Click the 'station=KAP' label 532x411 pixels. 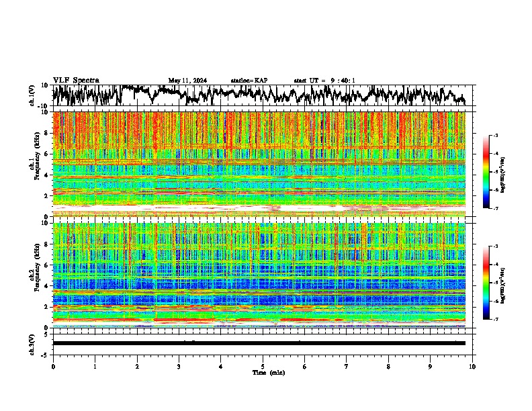249,81
